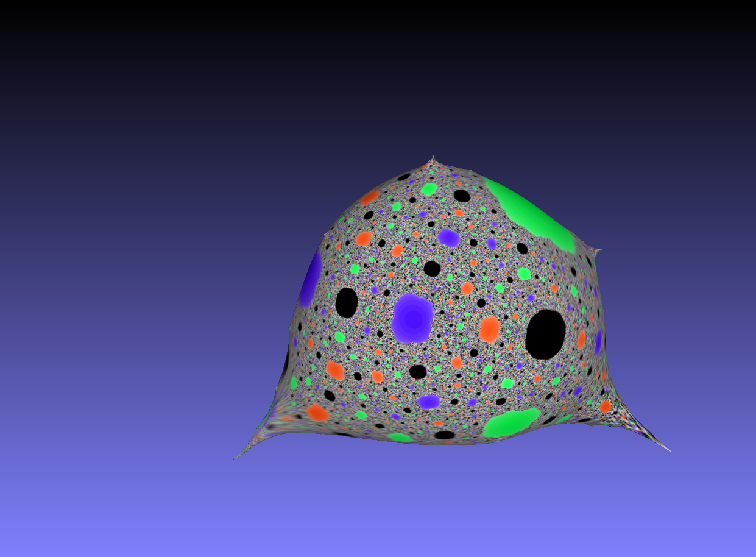Viewport: 756px width, 557px height.
Task: Pick the purple blob above the mesh center
Action: (x=448, y=238)
